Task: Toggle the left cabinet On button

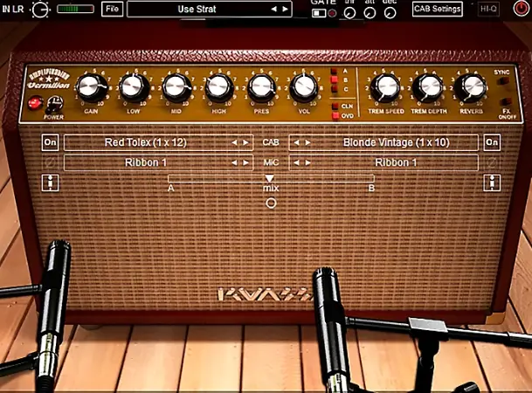Action: pyautogui.click(x=50, y=142)
